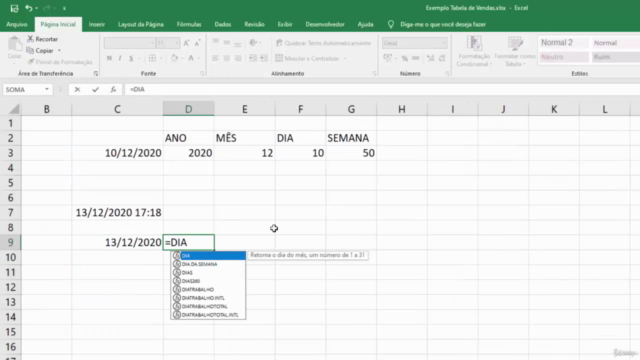Toggle underline (S) formatting
Viewport: 640px width, 360px height.
[131, 58]
